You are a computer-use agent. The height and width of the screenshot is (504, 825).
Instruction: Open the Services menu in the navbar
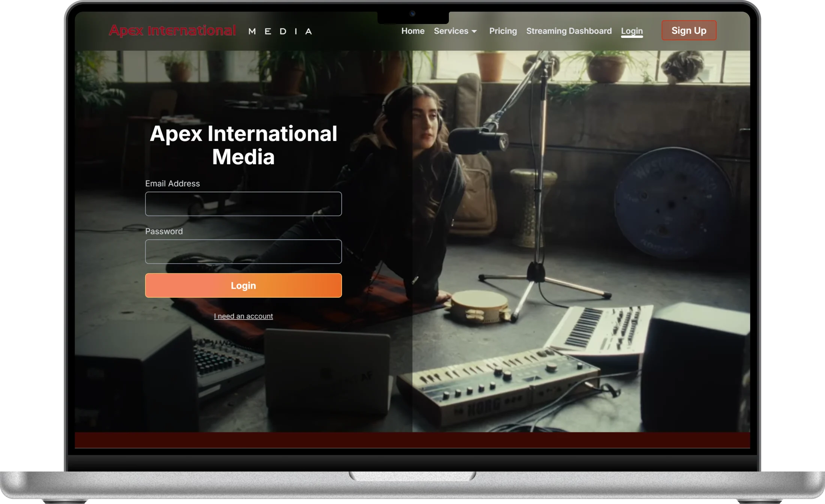[x=451, y=31]
